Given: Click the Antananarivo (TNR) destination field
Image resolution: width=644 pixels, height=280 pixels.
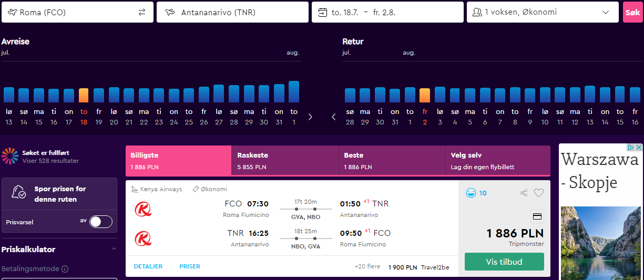Looking at the screenshot, I should pos(232,12).
